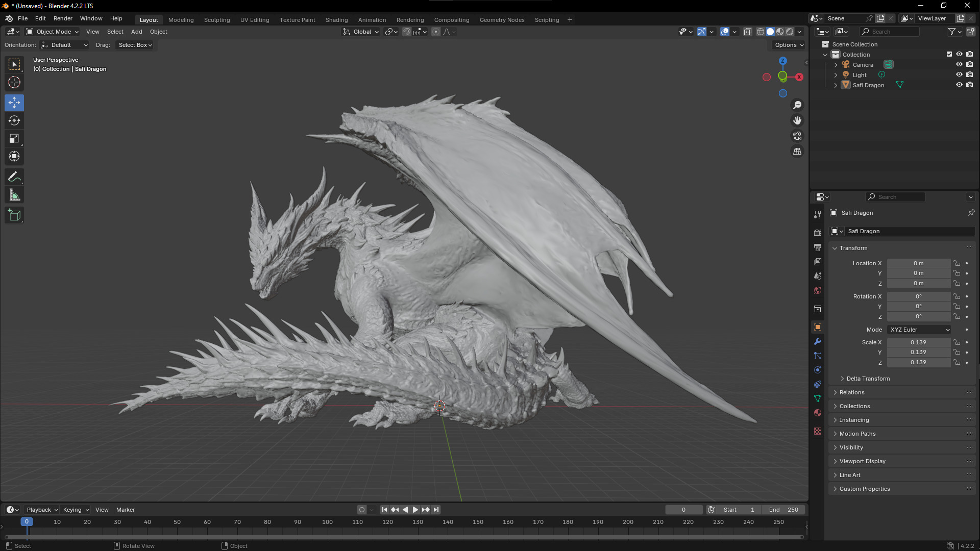Open the Add menu in viewport header
Viewport: 980px width, 551px height.
(136, 32)
